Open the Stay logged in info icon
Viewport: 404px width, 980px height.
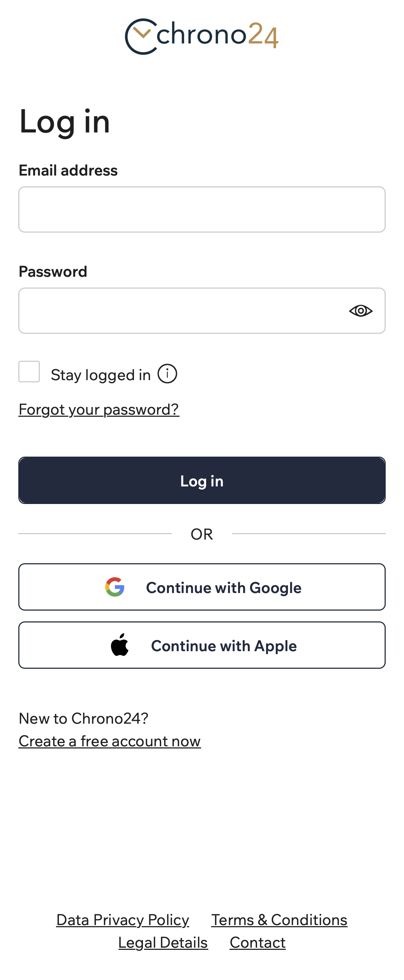click(x=167, y=374)
